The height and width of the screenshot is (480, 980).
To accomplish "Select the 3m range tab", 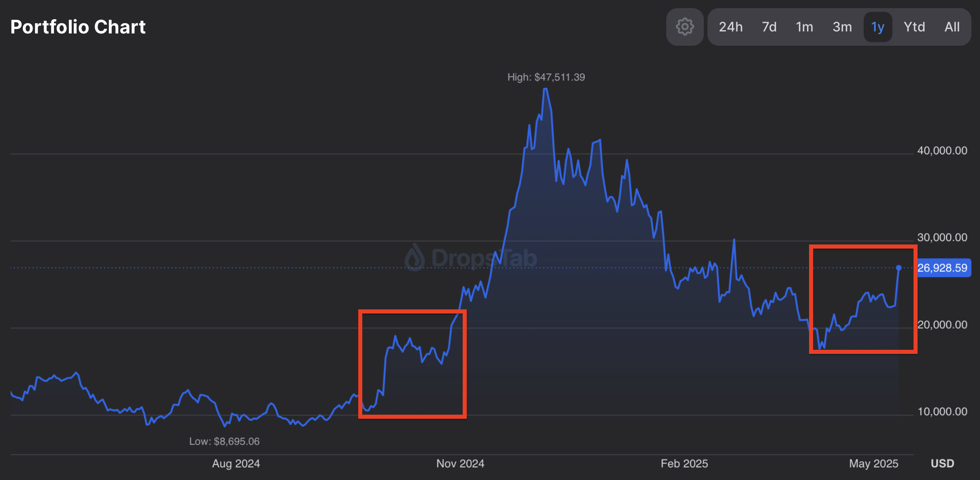I will [x=842, y=27].
